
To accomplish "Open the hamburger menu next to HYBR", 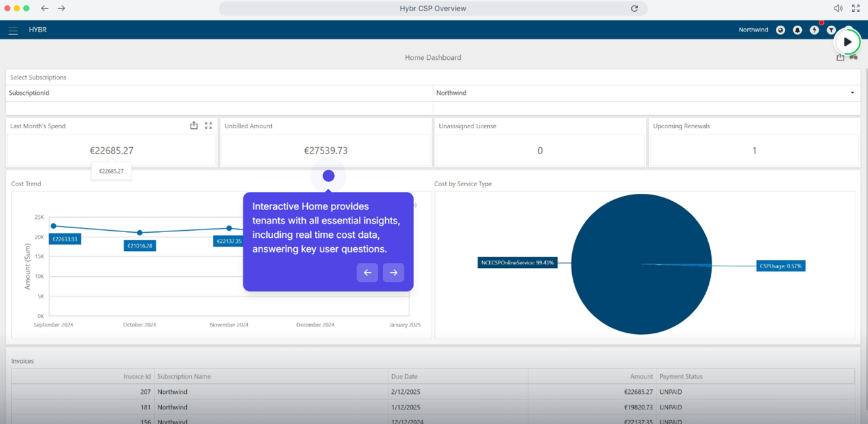I will [13, 30].
